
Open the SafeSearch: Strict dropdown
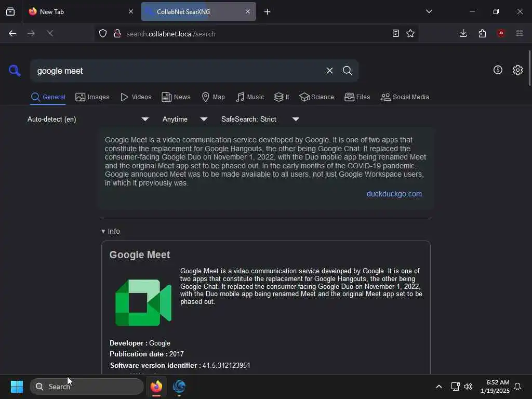(x=260, y=119)
